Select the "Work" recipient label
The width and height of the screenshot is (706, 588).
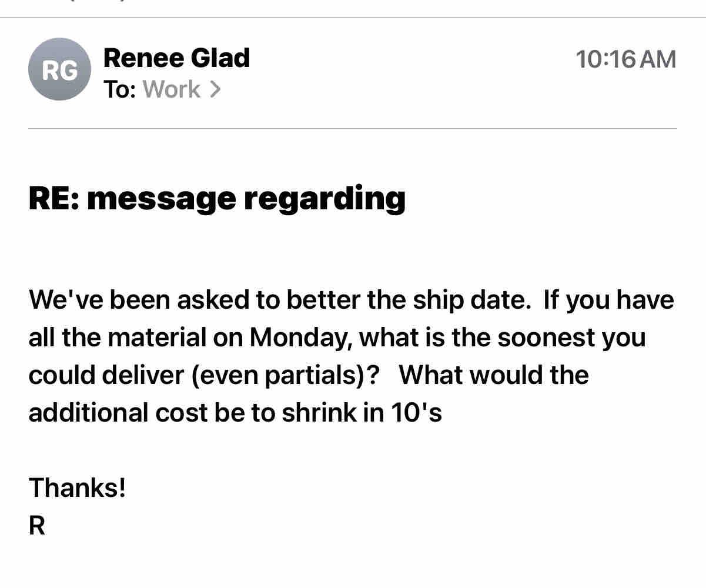[171, 89]
